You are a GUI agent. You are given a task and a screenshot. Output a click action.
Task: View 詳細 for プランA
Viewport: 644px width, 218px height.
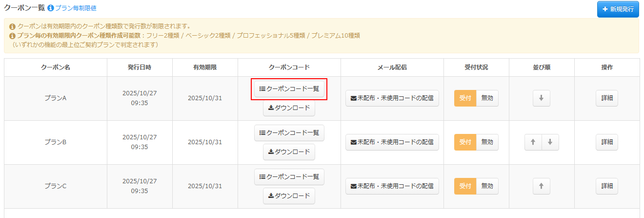pos(607,98)
